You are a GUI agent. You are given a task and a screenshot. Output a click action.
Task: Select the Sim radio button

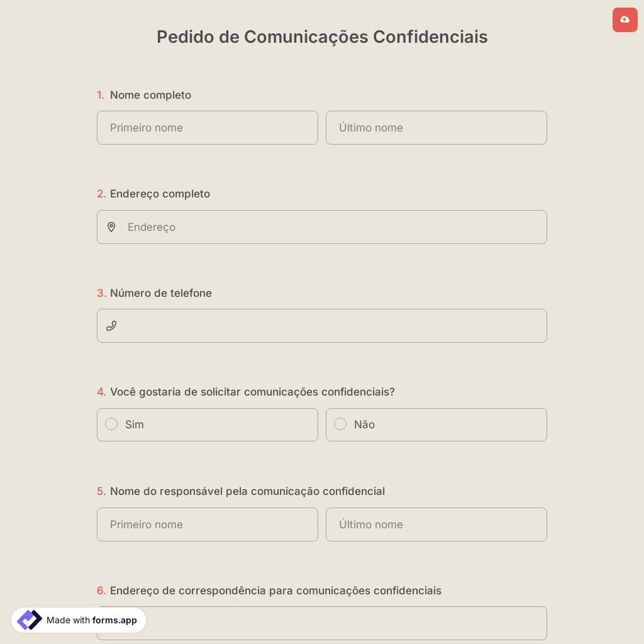111,424
